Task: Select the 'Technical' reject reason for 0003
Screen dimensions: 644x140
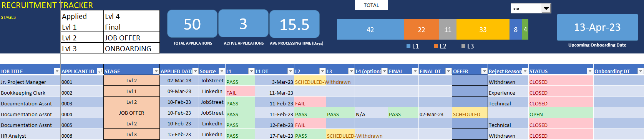Action: [508, 102]
